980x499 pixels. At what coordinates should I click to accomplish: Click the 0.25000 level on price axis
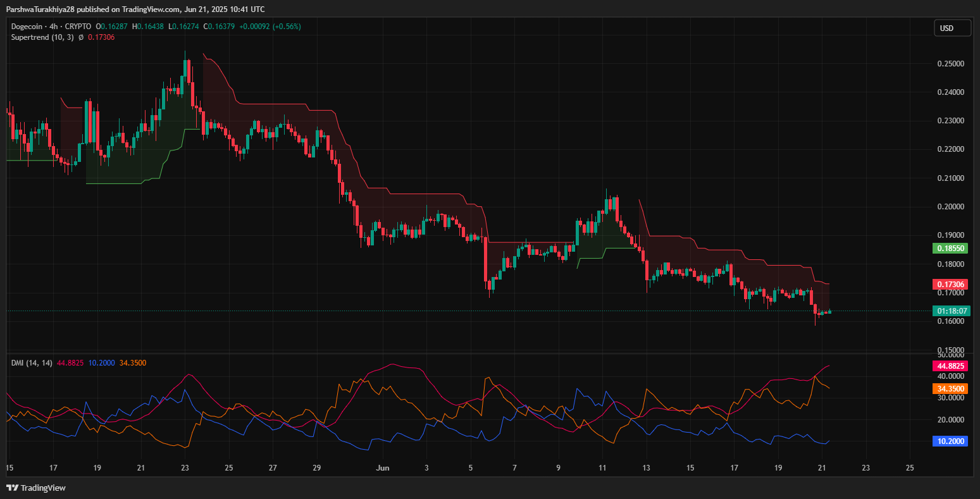(x=950, y=64)
